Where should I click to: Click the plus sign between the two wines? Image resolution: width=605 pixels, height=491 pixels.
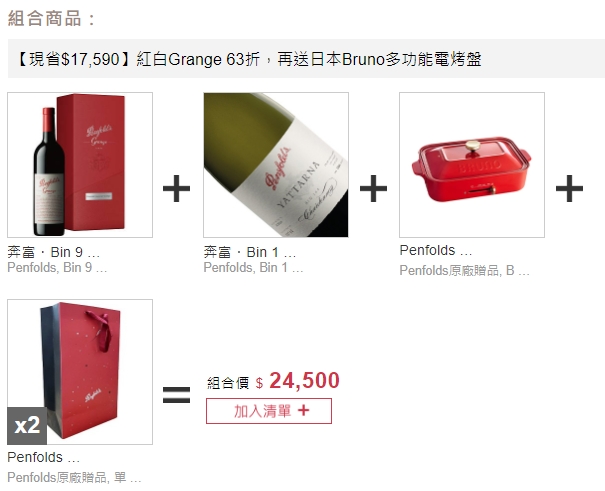(177, 188)
